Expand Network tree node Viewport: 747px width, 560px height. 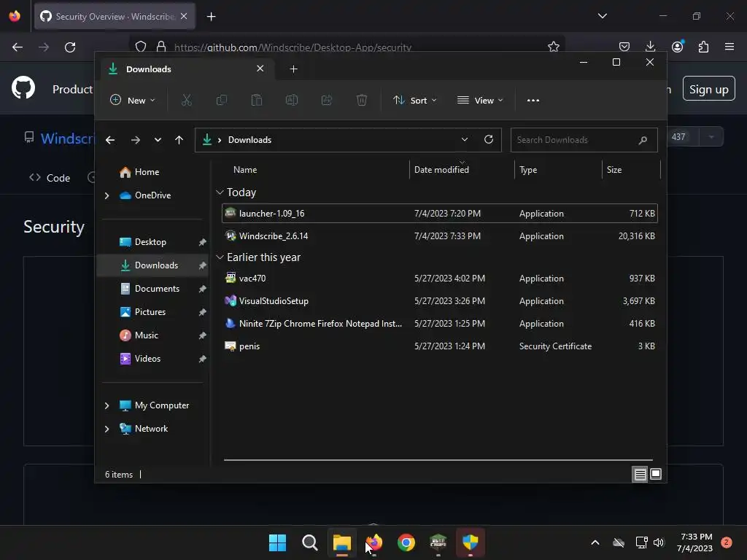107,429
